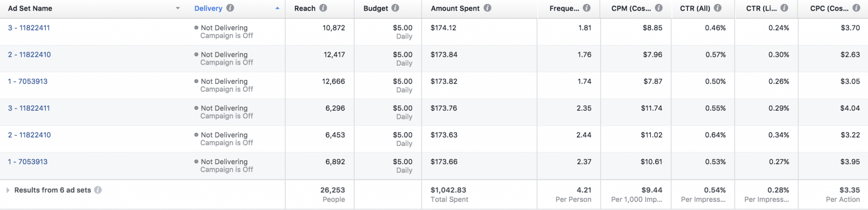Open Ad Set Name column dropdown arrow
The height and width of the screenshot is (210, 868).
178,8
